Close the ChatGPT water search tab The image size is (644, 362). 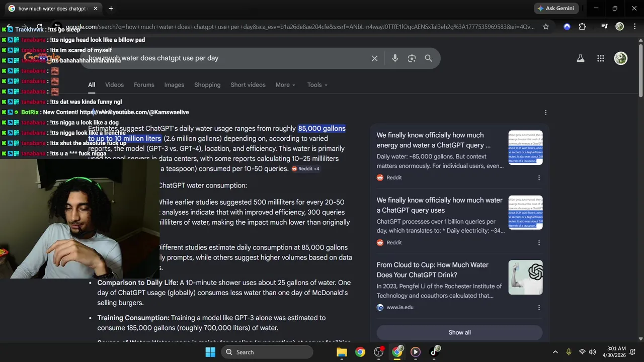pyautogui.click(x=96, y=8)
